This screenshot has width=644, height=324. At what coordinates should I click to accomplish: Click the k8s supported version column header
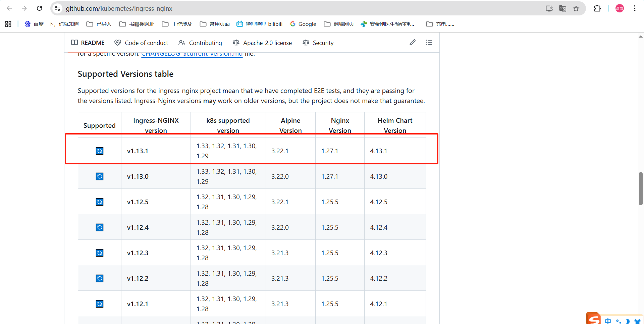[x=228, y=125]
